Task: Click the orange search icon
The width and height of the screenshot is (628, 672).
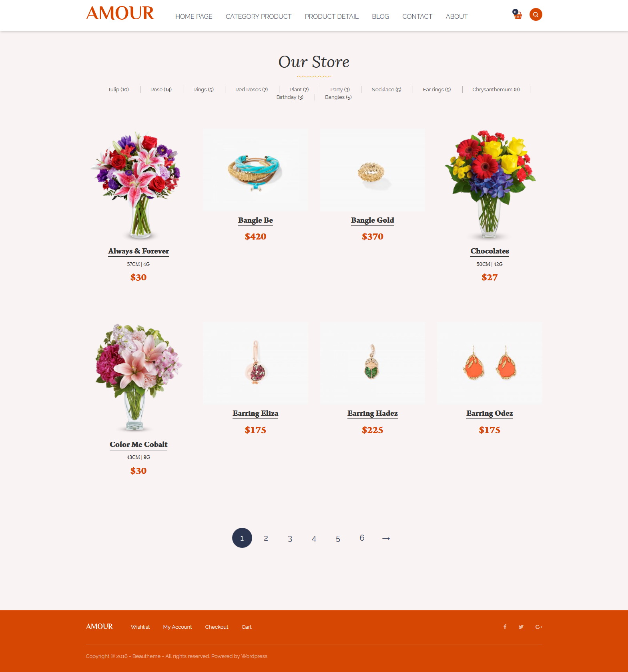Action: tap(536, 14)
